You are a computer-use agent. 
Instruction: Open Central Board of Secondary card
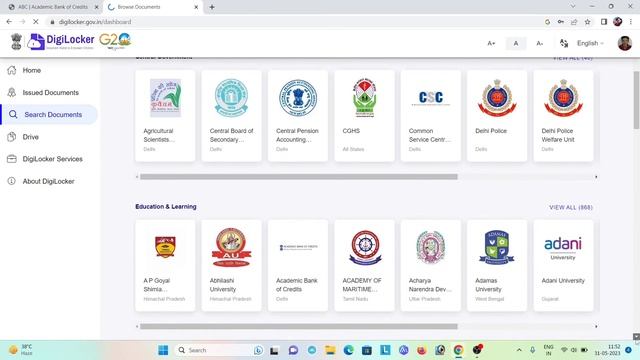click(x=231, y=116)
